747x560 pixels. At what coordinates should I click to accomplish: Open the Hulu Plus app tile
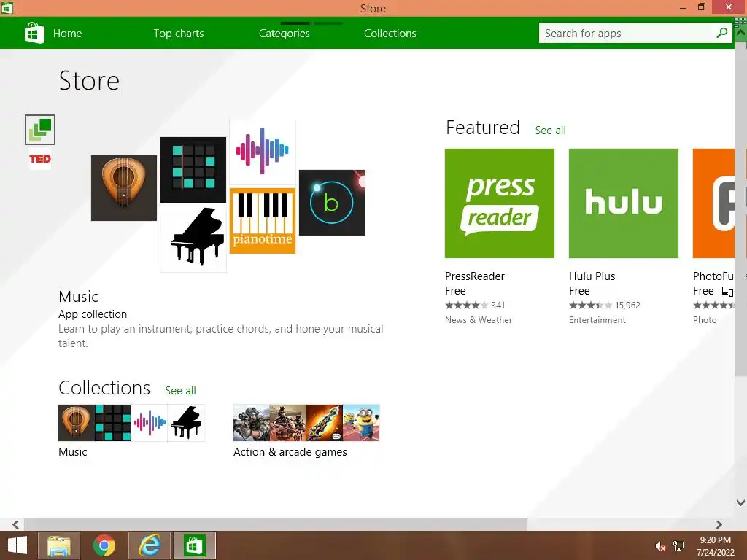click(x=624, y=203)
